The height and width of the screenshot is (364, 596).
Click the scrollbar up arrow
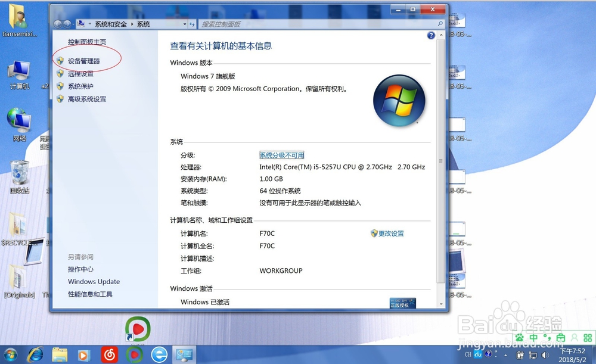[441, 35]
